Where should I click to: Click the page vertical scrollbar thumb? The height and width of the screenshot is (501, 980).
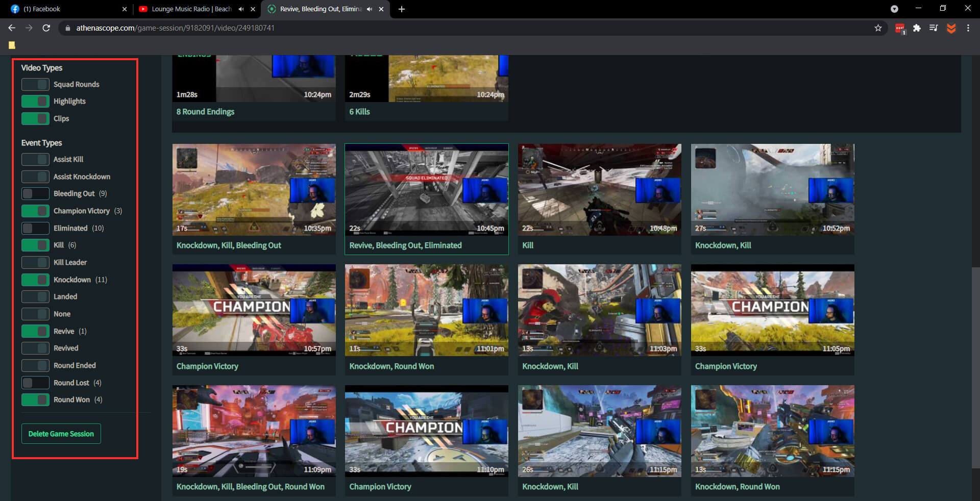(975, 367)
